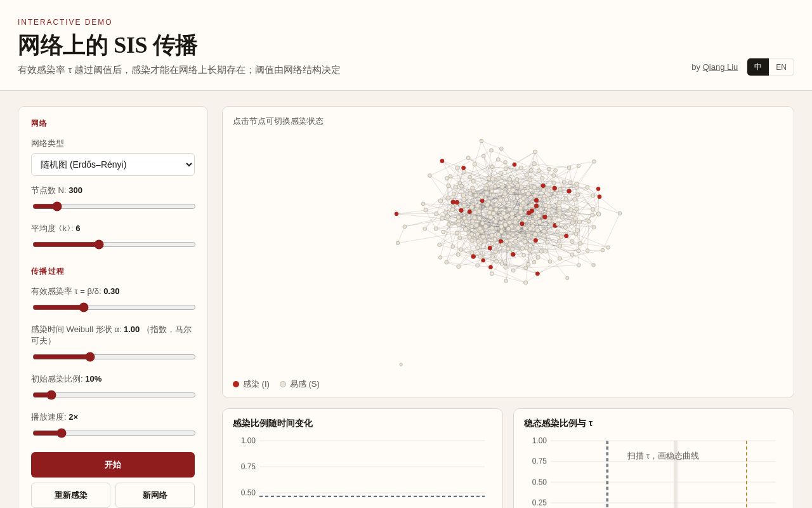Click the INTERACTIVE DEMO label
This screenshot has width=812, height=508.
point(65,22)
